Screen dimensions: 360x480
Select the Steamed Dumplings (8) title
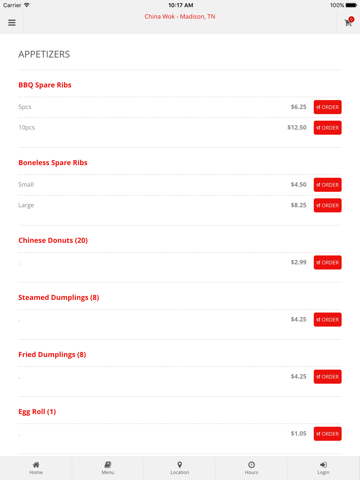(x=59, y=297)
